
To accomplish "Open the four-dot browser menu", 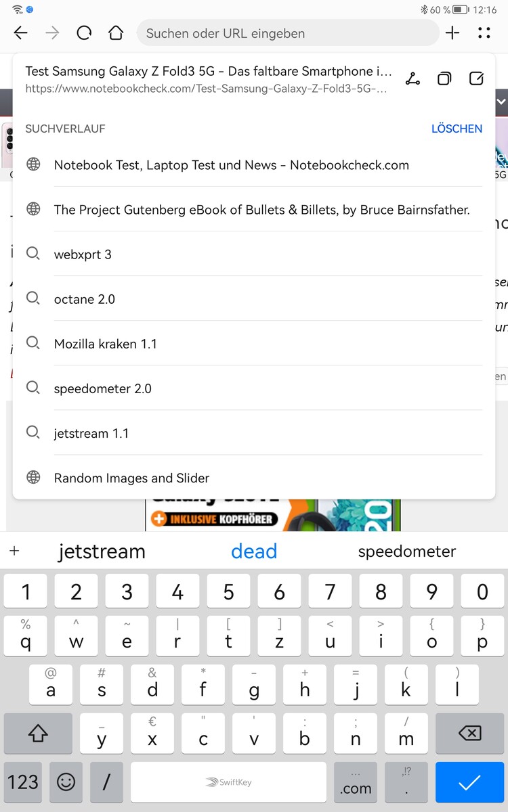I will pos(484,32).
